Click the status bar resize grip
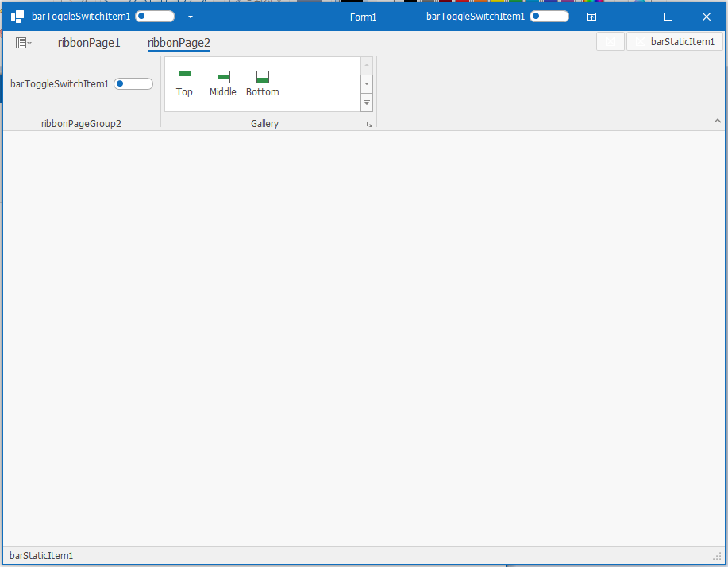 (718, 557)
